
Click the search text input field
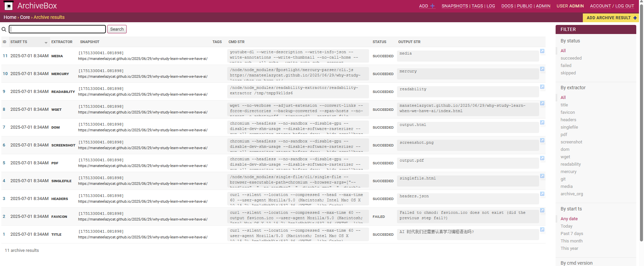[x=57, y=29]
